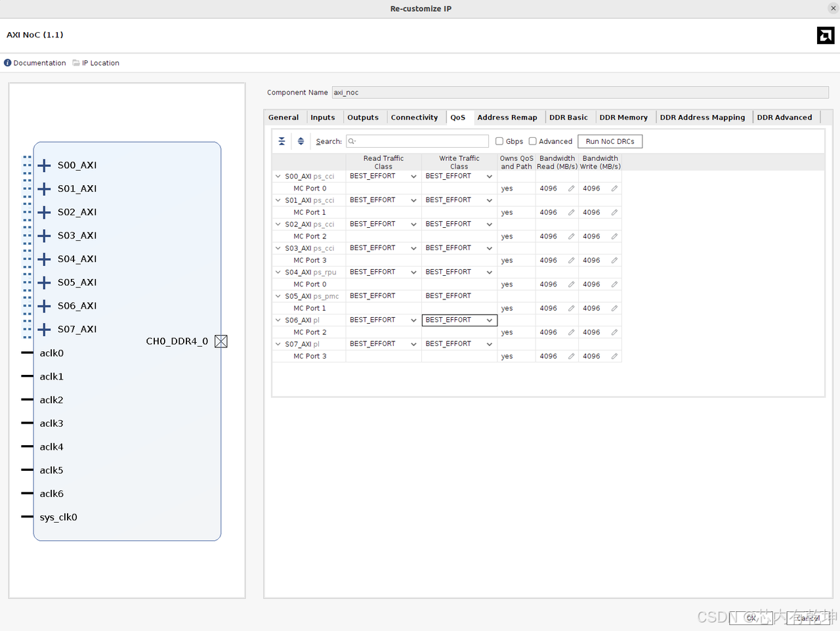840x631 pixels.
Task: Open Read Traffic Class dropdown for S07_AXI
Action: coord(413,344)
